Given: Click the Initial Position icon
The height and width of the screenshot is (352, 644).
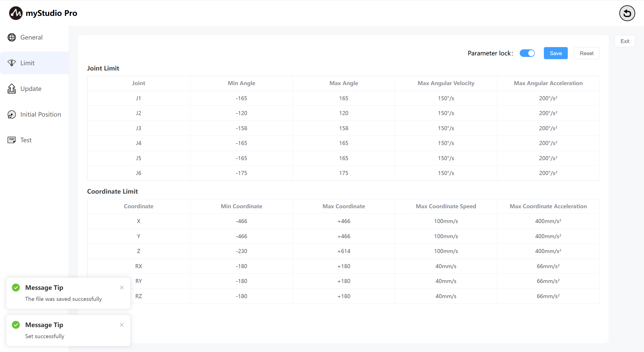Looking at the screenshot, I should coord(12,114).
